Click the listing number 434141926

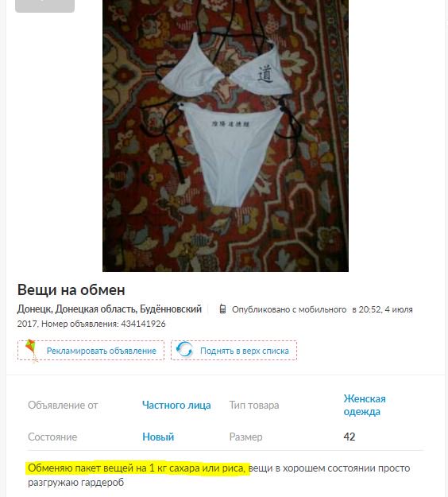[143, 324]
